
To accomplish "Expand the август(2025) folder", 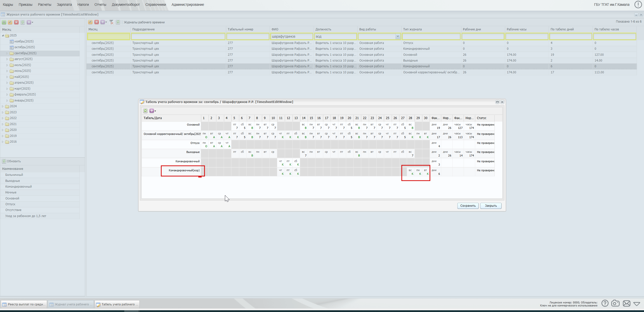I will point(7,59).
